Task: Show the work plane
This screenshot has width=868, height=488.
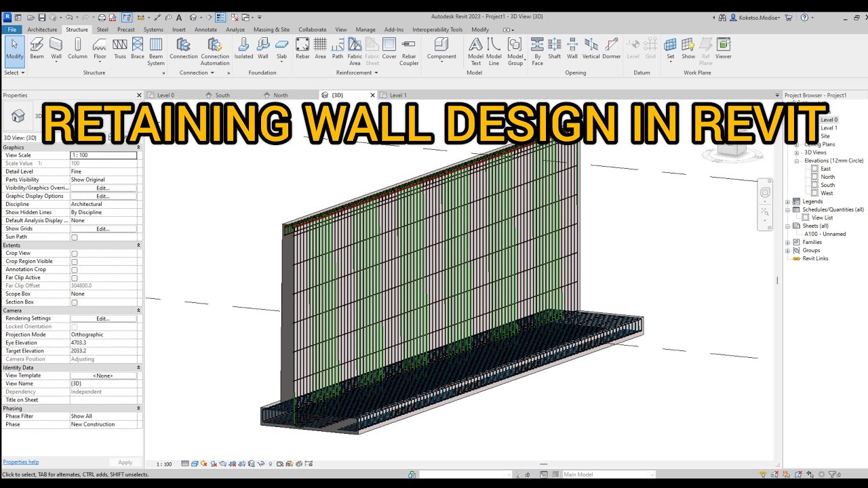Action: [x=688, y=49]
